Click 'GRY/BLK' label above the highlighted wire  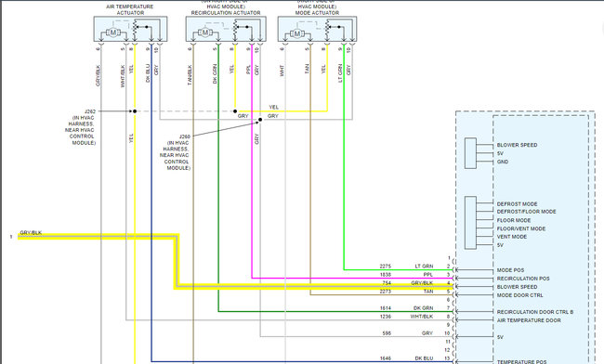tap(31, 233)
